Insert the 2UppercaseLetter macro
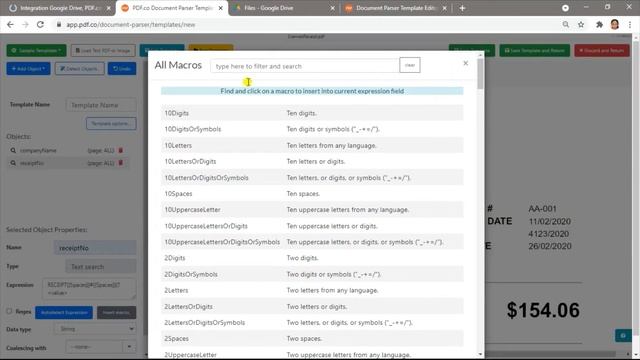 tap(312, 354)
